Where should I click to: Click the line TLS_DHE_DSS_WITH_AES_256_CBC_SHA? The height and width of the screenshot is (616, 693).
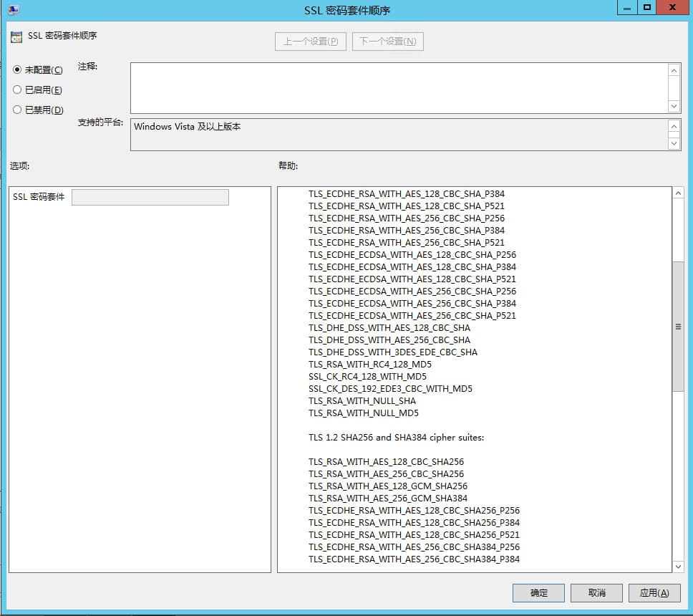(x=389, y=340)
